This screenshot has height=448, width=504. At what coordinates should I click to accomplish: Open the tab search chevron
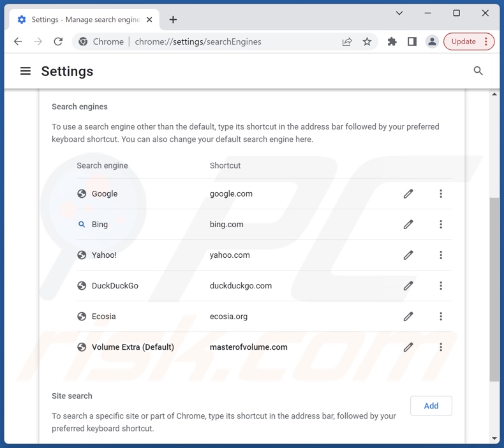pos(399,13)
